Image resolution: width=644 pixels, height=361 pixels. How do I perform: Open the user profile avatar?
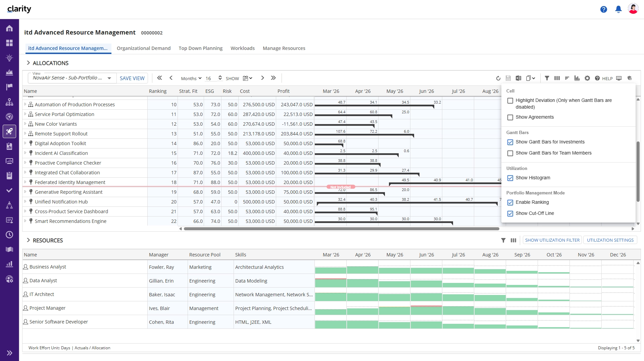click(633, 9)
